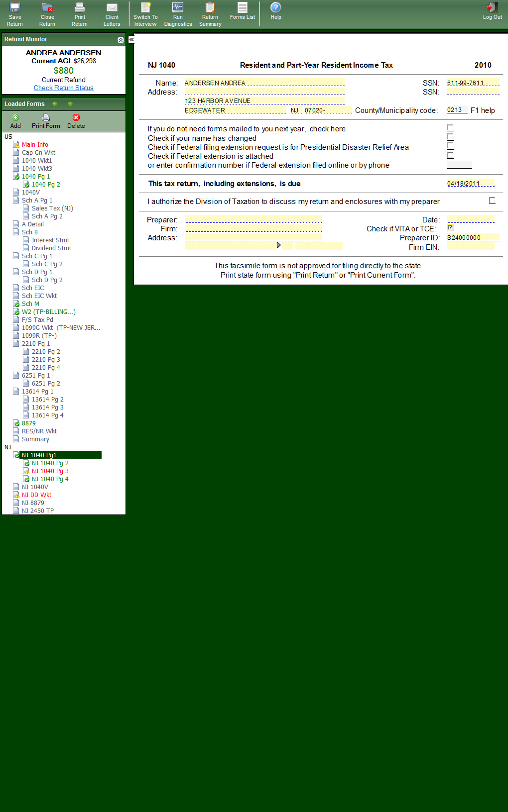Toggle the VITA or TCE checkbox
This screenshot has width=508, height=812.
click(x=450, y=228)
